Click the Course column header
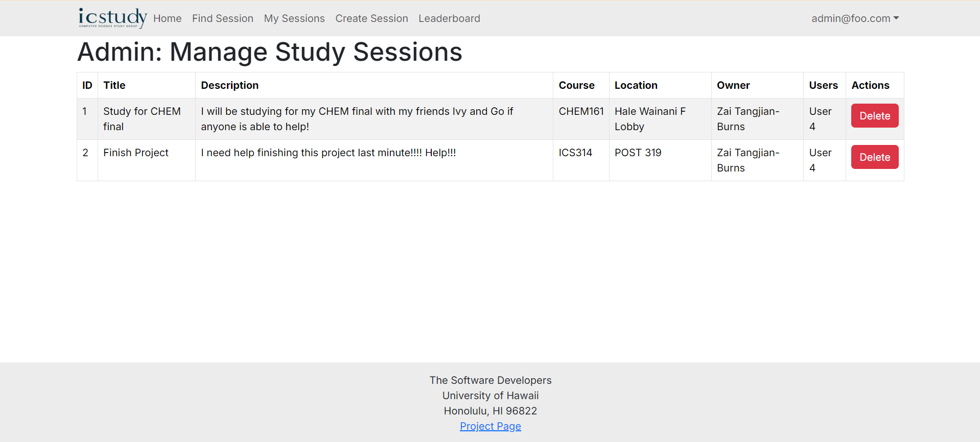 pyautogui.click(x=576, y=85)
